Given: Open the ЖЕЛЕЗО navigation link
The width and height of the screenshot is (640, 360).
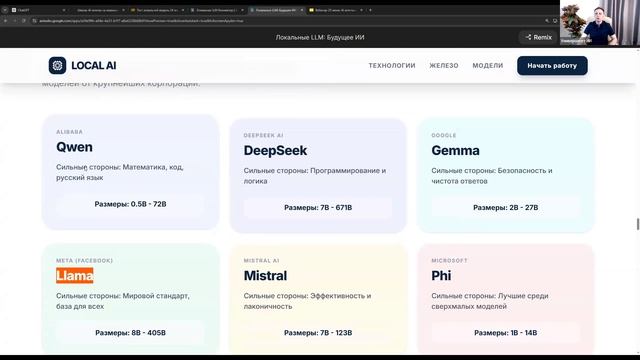Looking at the screenshot, I should [444, 65].
